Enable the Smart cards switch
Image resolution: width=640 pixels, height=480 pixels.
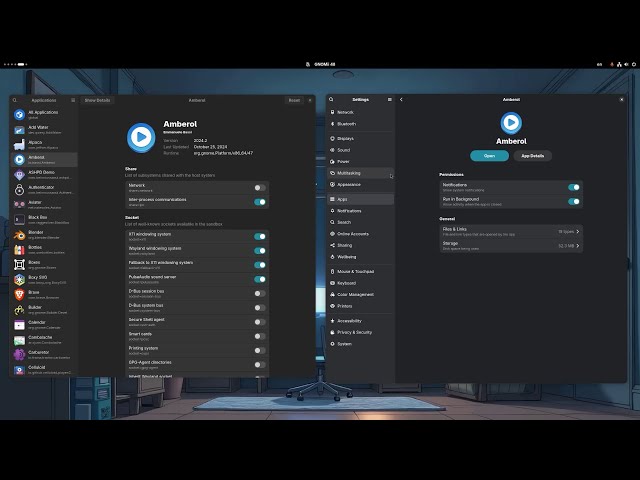point(260,336)
